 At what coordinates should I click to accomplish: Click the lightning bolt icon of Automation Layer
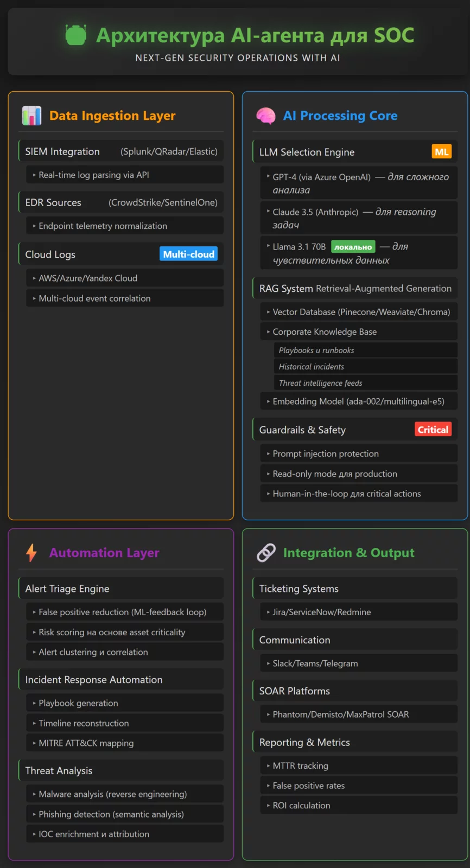coord(31,553)
